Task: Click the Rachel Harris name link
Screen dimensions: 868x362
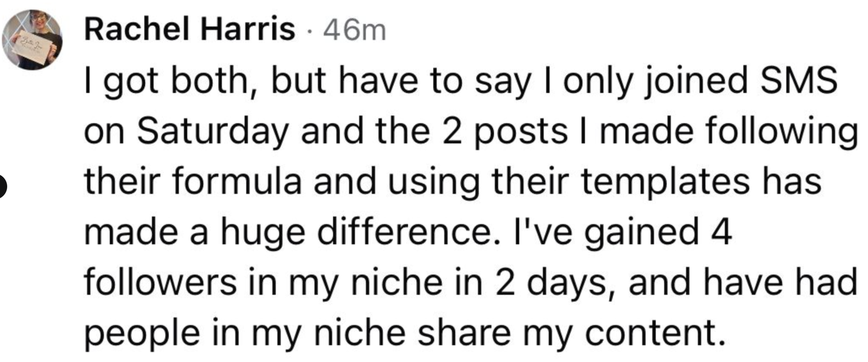Action: pyautogui.click(x=190, y=30)
